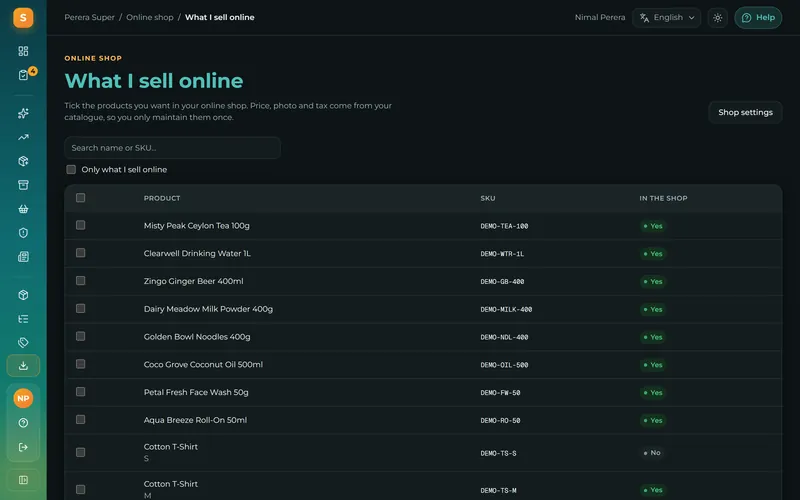The image size is (800, 500).
Task: Tick checkbox for Zingo Ginger Beer 400ml
Action: pos(81,281)
